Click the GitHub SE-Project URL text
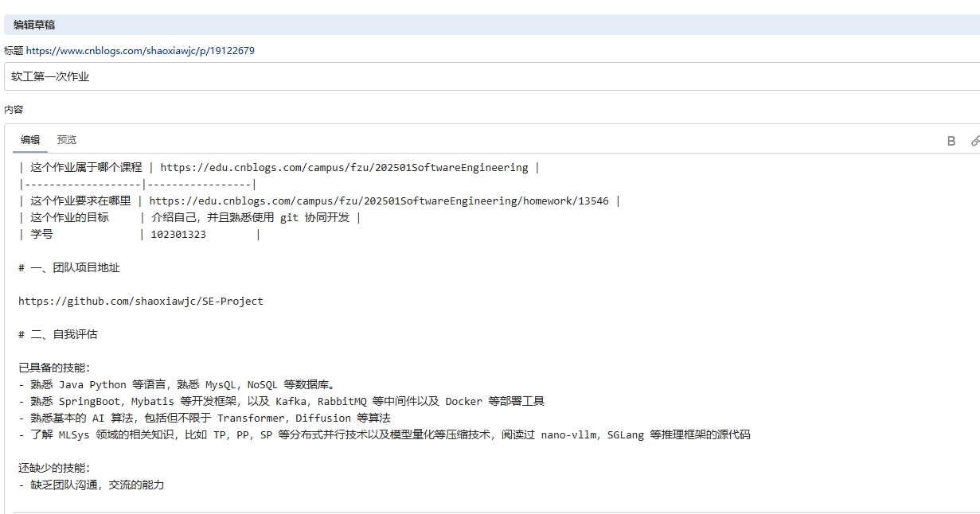Image resolution: width=980 pixels, height=514 pixels. (x=141, y=302)
